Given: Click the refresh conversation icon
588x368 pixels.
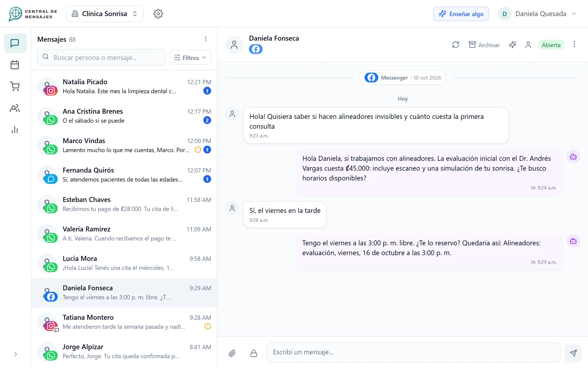Looking at the screenshot, I should (x=456, y=45).
